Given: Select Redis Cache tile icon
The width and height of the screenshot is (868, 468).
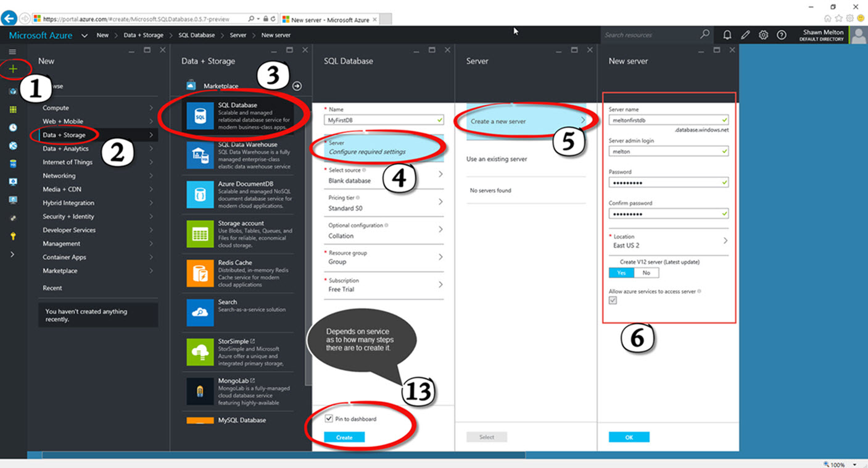Looking at the screenshot, I should 200,274.
